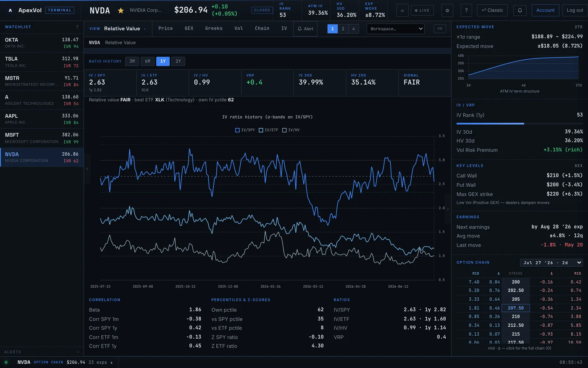Click green connection status dot
588x368 pixels.
tap(6, 362)
